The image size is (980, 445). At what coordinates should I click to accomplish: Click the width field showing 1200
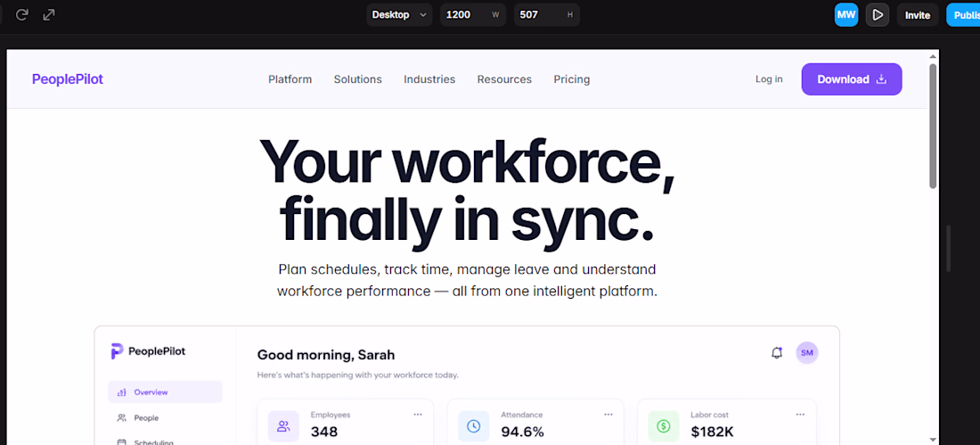pyautogui.click(x=472, y=14)
